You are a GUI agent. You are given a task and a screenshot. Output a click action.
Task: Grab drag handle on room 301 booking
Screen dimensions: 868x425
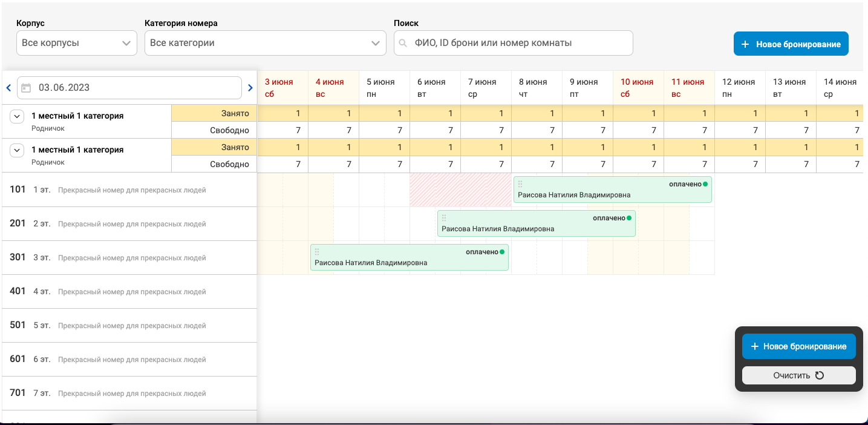click(x=317, y=252)
